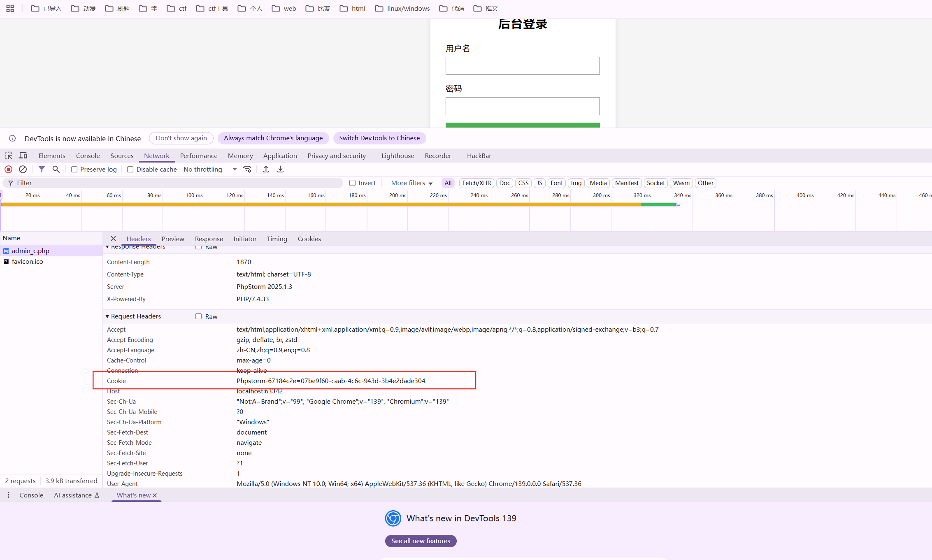The height and width of the screenshot is (560, 932).
Task: Click the funnel filter icon
Action: tap(42, 169)
